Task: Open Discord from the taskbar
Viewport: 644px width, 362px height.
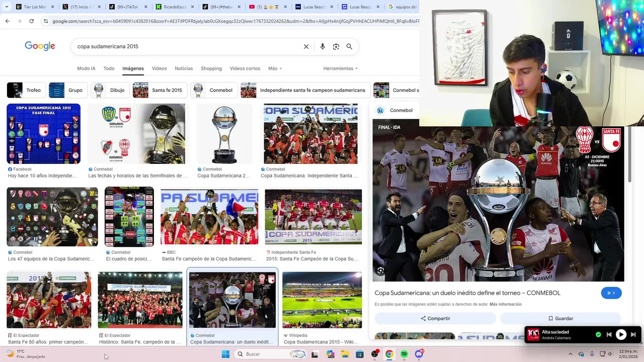Action: coord(419,354)
